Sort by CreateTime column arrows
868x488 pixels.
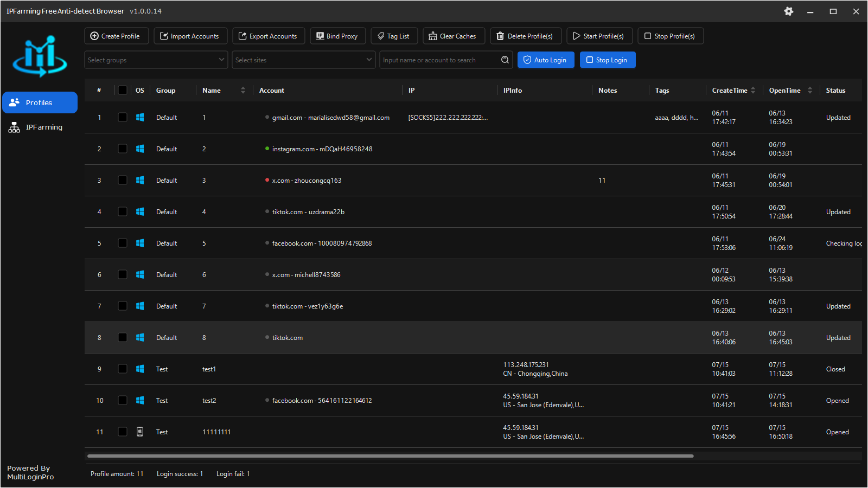pyautogui.click(x=753, y=91)
